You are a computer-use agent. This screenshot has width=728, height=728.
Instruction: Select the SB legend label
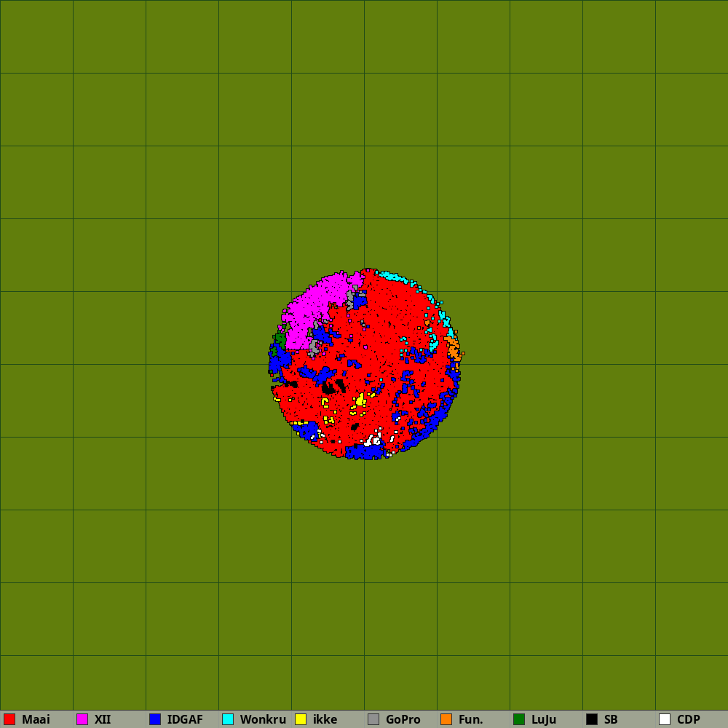[611, 719]
